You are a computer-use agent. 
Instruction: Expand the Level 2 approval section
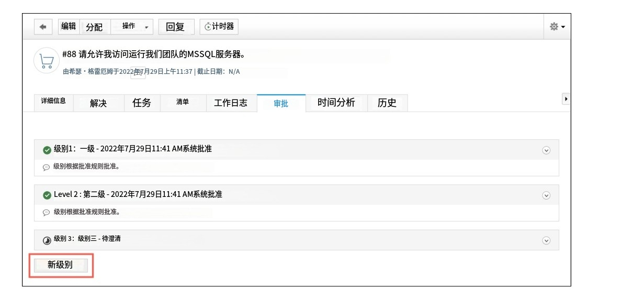click(546, 195)
